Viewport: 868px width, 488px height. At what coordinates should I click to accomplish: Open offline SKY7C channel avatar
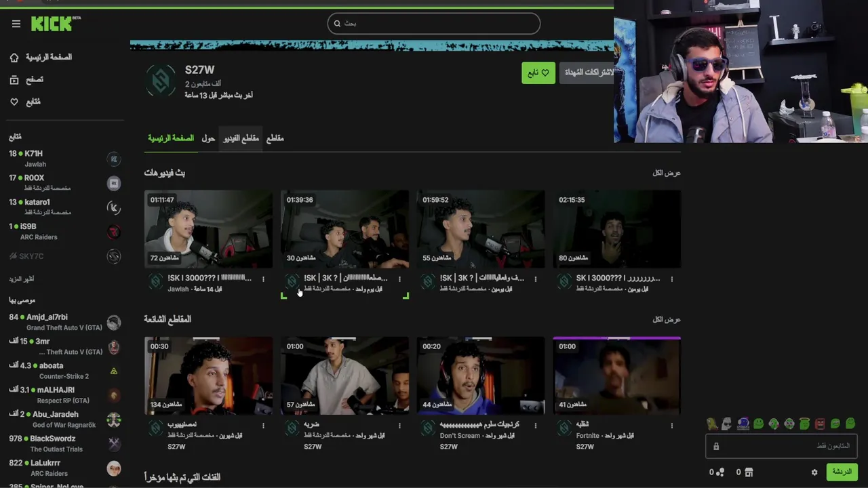coord(114,256)
